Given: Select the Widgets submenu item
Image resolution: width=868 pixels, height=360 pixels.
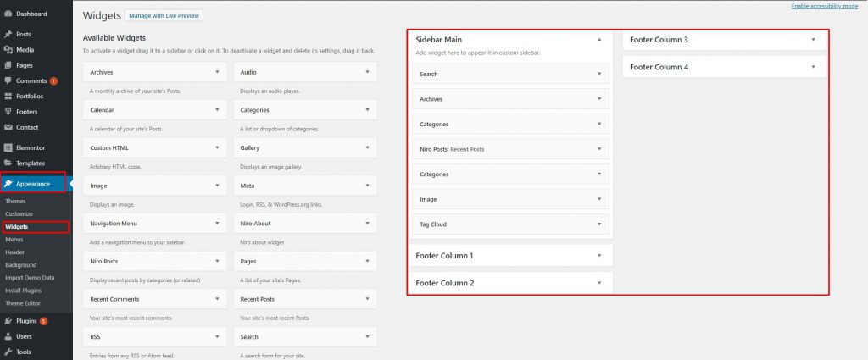Looking at the screenshot, I should pos(17,227).
